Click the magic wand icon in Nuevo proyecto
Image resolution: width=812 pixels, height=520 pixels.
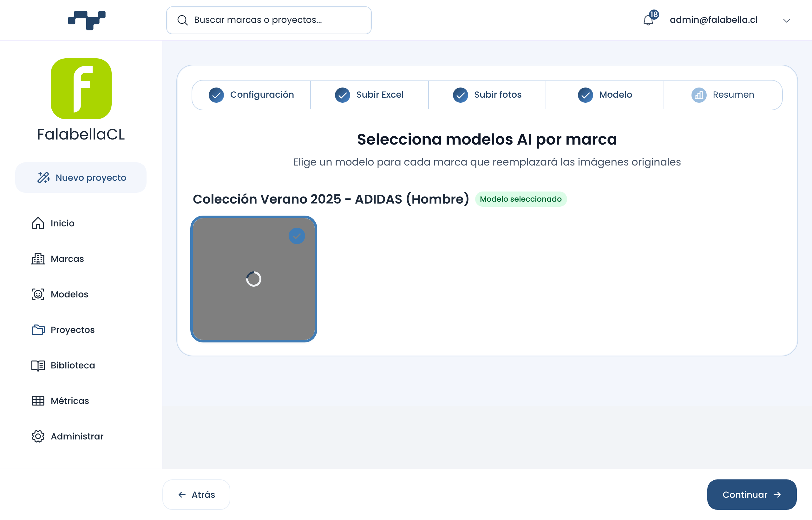[43, 178]
